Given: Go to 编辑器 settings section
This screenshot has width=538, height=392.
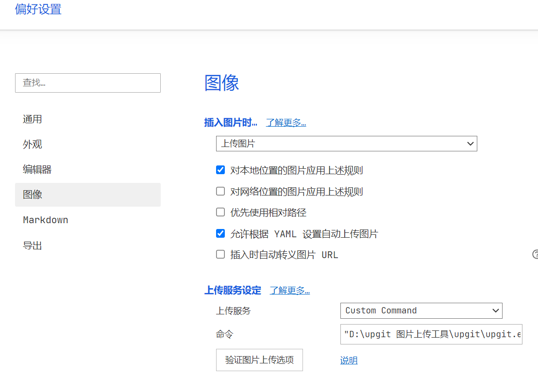Looking at the screenshot, I should 37,170.
